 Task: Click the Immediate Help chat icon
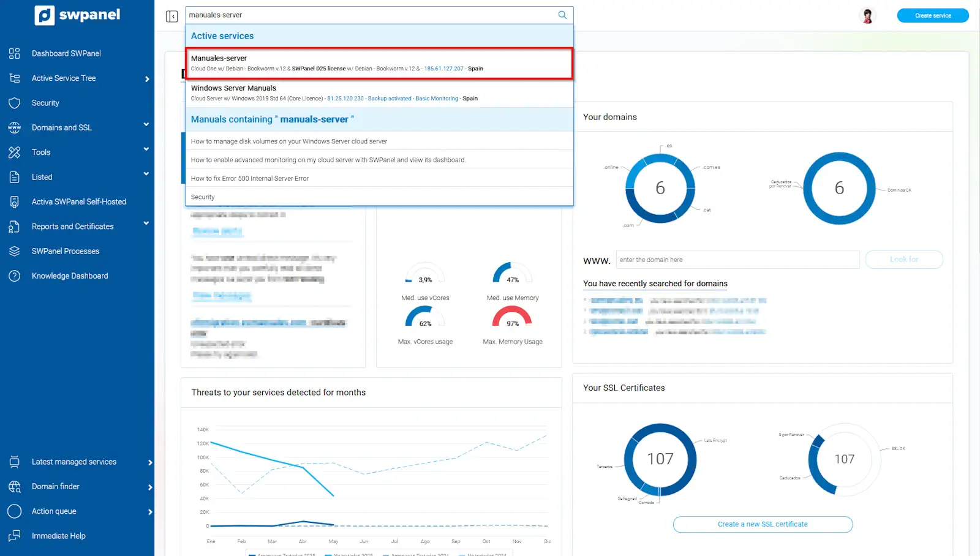click(15, 536)
